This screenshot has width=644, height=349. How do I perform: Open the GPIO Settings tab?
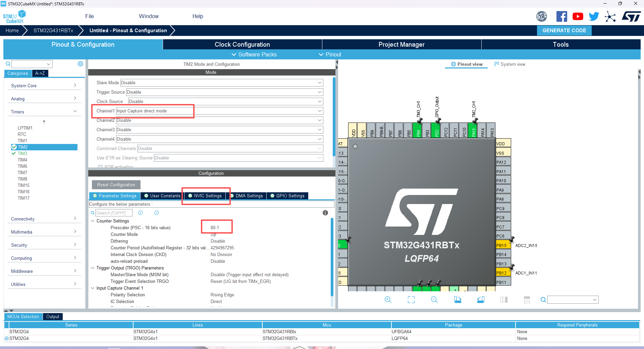point(287,196)
